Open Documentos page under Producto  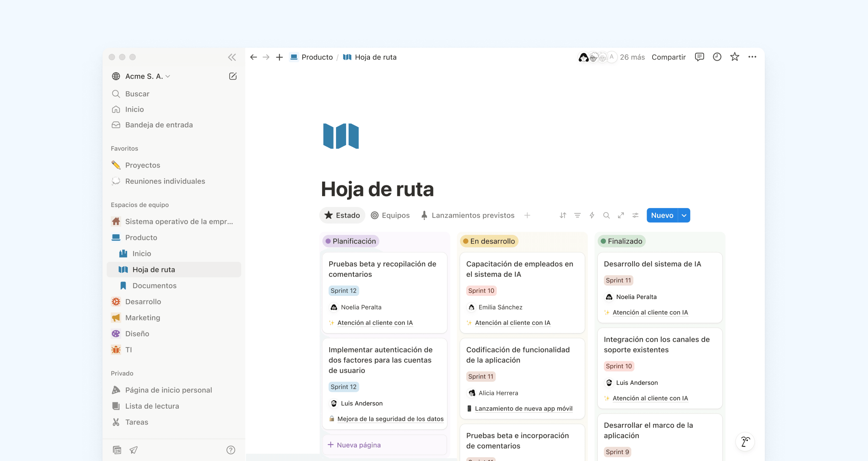click(174, 286)
